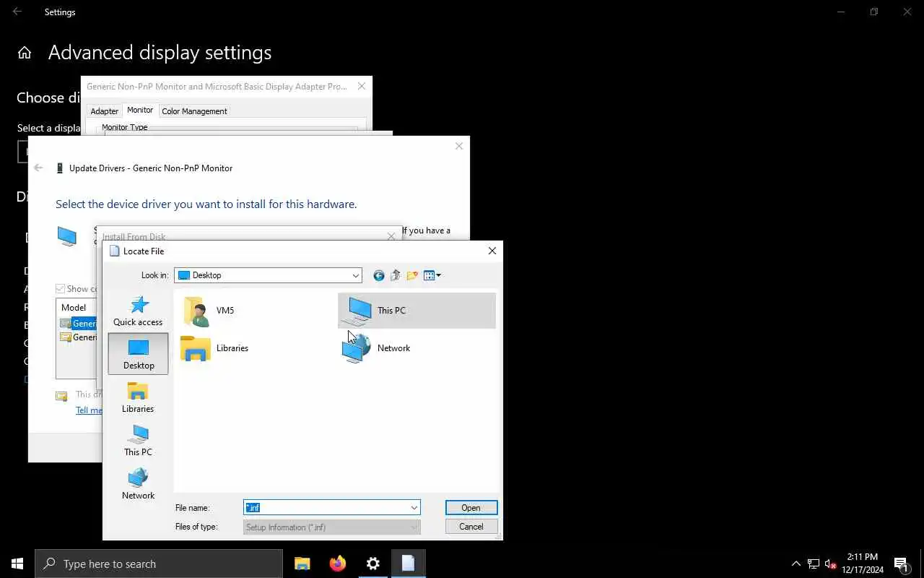Viewport: 924px width, 578px height.
Task: Close the Update Drivers window
Action: point(459,146)
